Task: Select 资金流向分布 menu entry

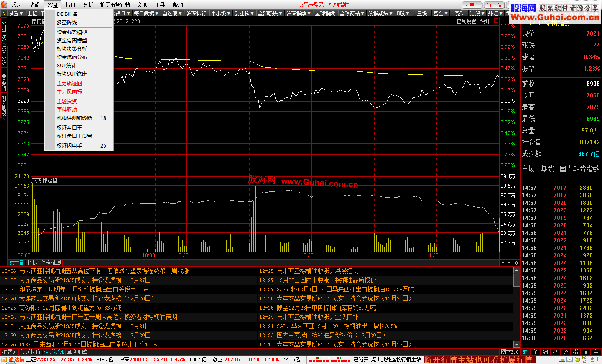Action: [x=79, y=57]
